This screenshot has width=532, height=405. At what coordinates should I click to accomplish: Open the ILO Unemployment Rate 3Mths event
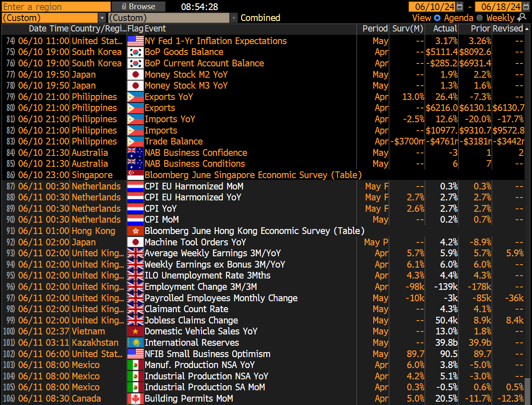tap(207, 276)
